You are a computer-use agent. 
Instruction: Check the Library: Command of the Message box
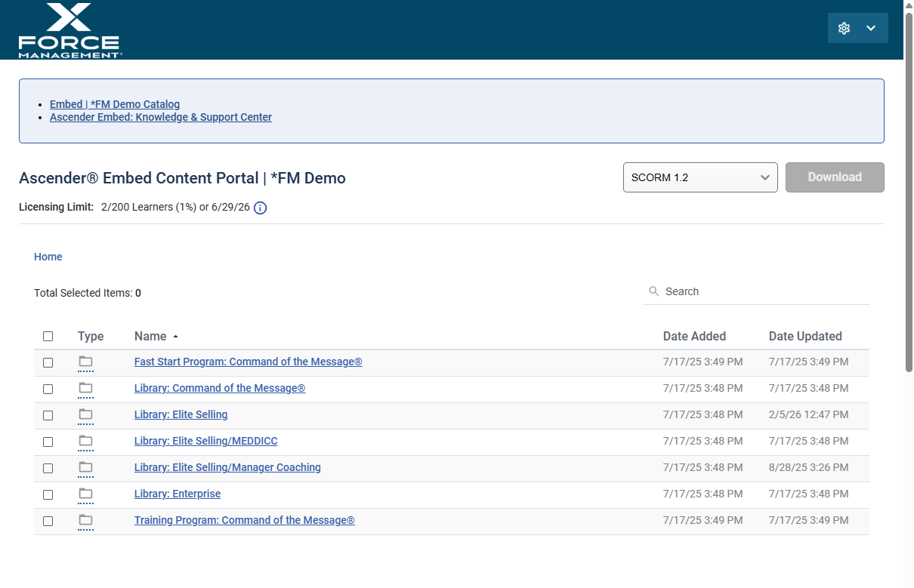click(48, 389)
